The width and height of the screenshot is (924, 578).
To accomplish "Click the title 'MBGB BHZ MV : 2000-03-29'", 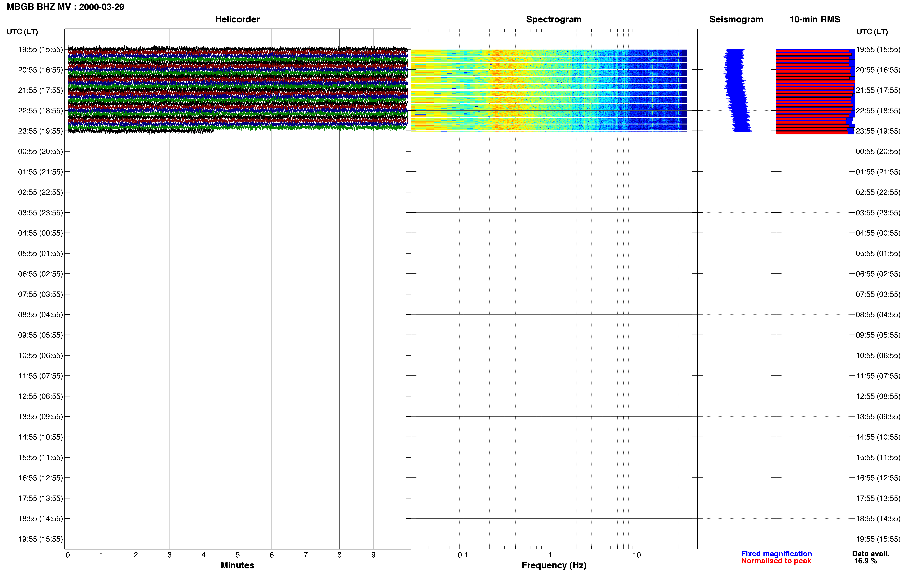I will tap(65, 7).
